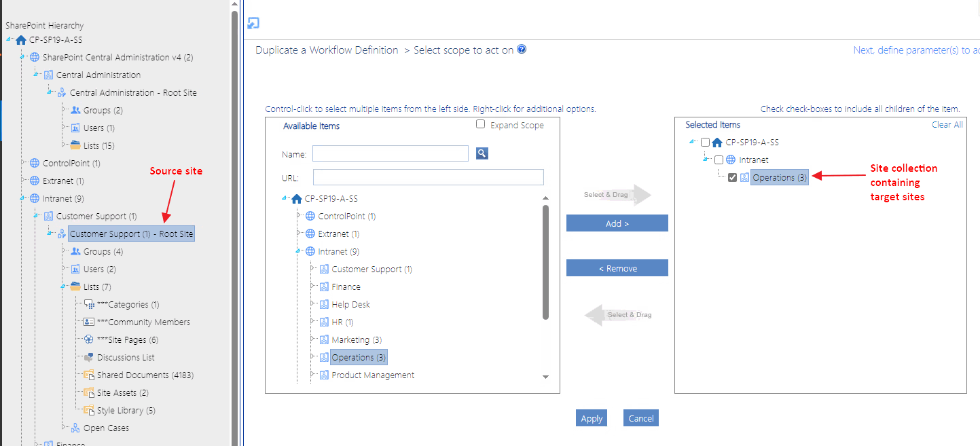Select the Lists folder icon under Customer Support
Screen dimensions: 980x446
click(77, 286)
